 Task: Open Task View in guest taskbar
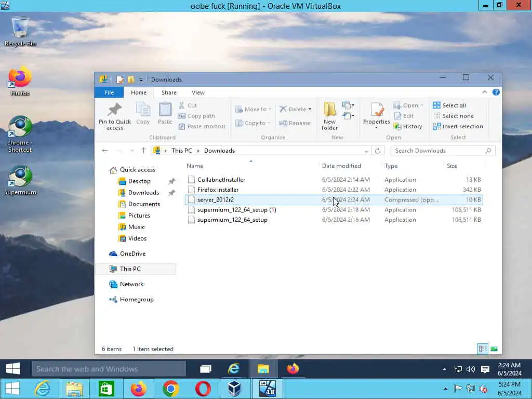(x=205, y=369)
